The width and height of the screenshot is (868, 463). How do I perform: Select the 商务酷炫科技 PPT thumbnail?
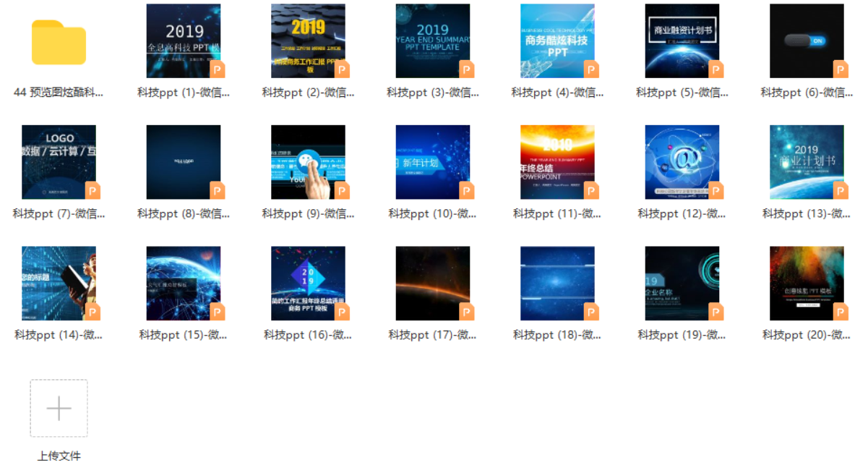(557, 41)
